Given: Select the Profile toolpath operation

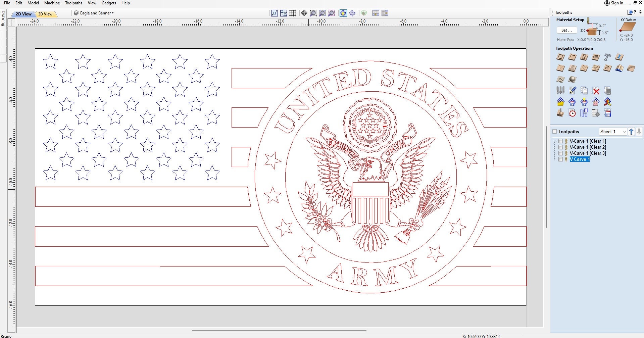Looking at the screenshot, I should 560,57.
